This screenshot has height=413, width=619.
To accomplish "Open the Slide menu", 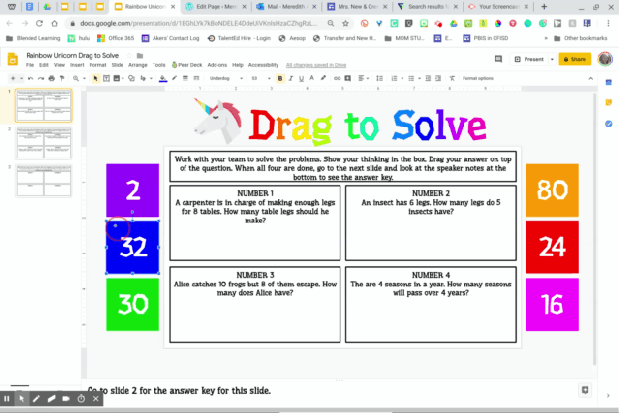I will 122,65.
